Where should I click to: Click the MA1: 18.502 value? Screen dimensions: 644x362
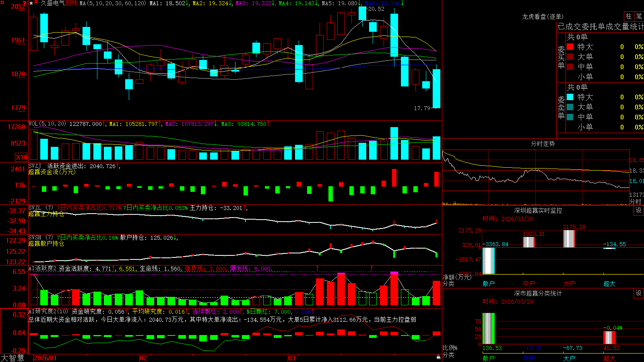pos(169,3)
